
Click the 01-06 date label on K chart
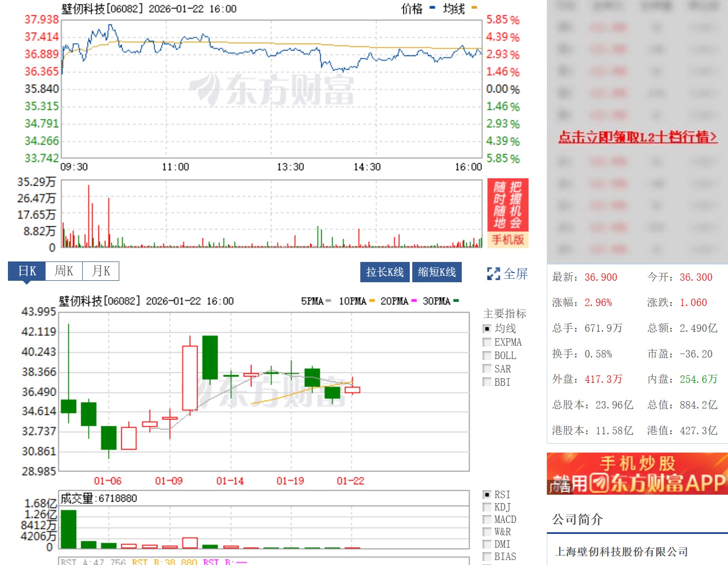pos(108,481)
